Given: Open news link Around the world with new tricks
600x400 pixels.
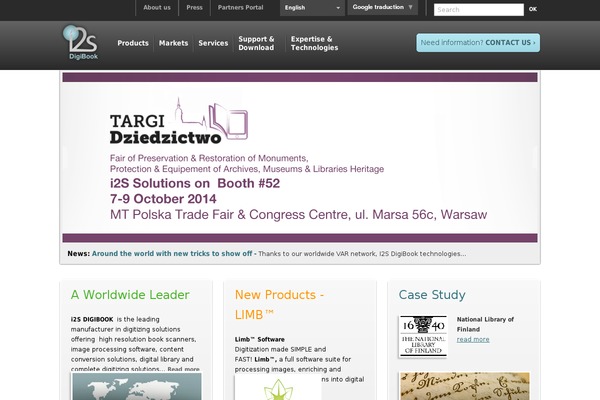Looking at the screenshot, I should [174, 253].
